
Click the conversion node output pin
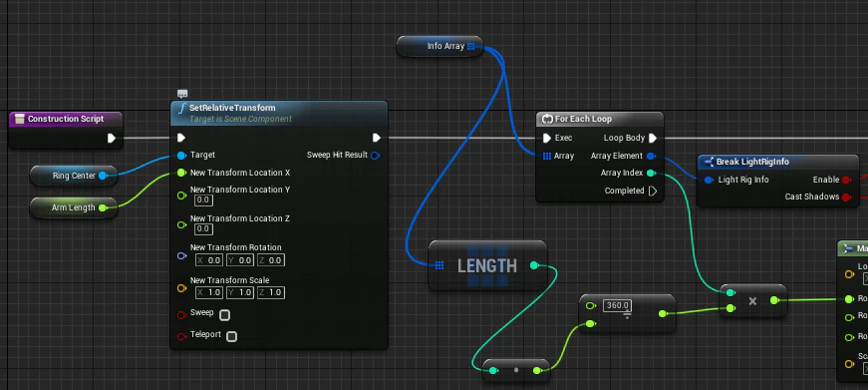[x=537, y=371]
